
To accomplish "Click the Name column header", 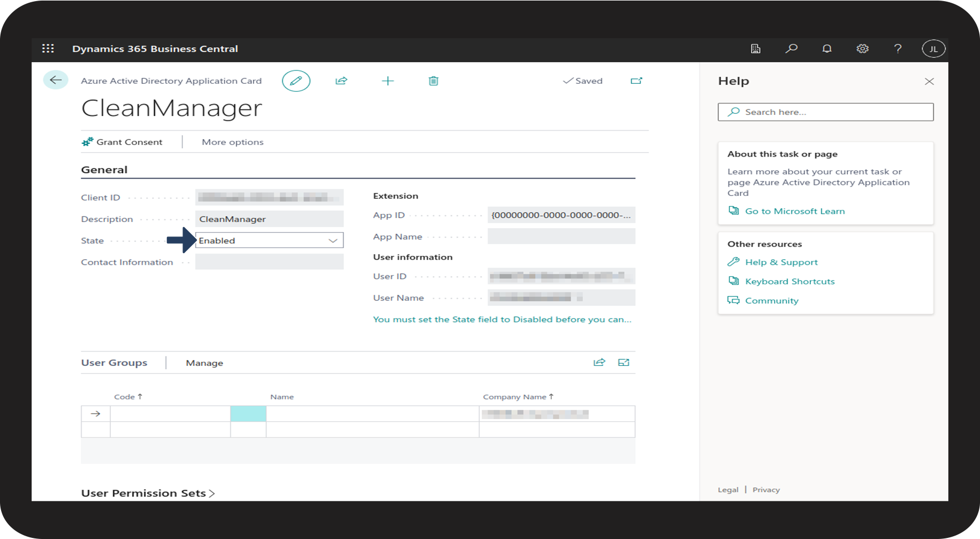I will click(x=282, y=397).
